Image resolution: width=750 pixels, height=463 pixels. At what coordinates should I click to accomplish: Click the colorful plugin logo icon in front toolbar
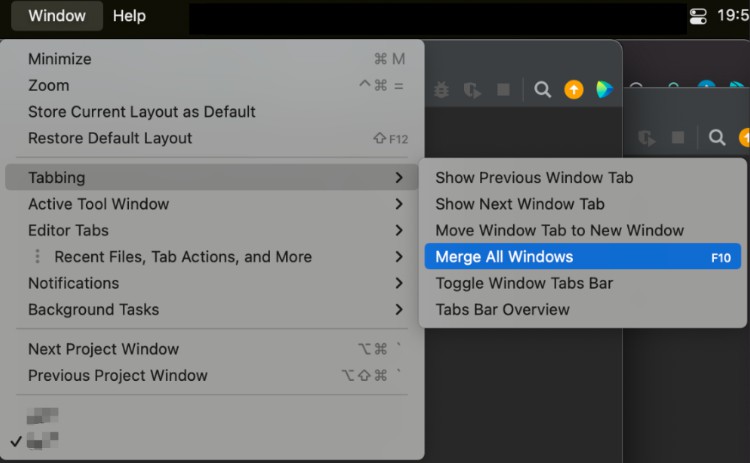605,89
